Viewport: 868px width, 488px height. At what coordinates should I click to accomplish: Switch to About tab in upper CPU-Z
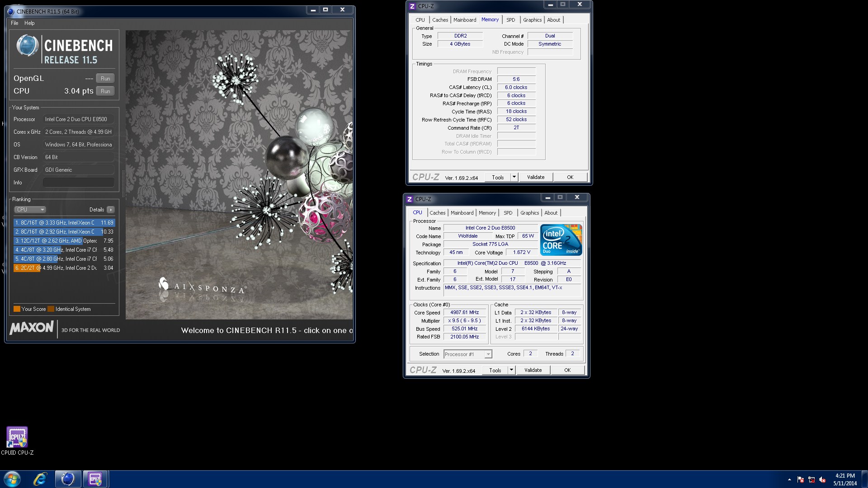point(553,20)
